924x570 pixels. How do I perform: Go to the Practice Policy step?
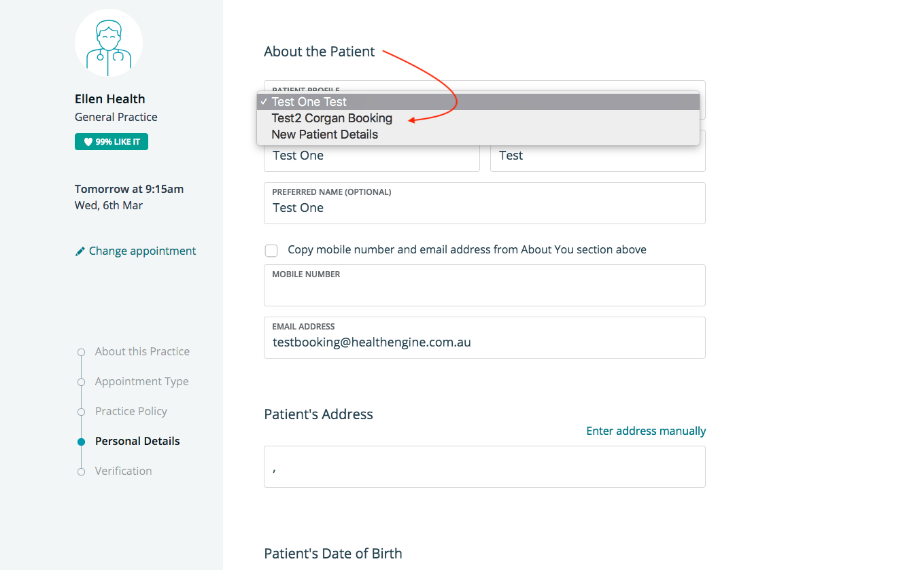coord(131,412)
